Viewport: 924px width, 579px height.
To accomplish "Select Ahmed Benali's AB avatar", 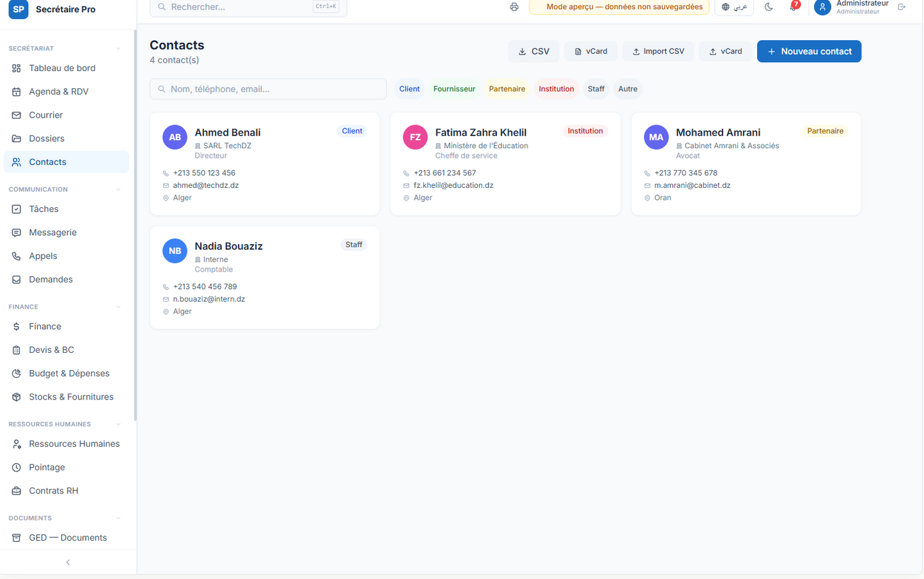I will pyautogui.click(x=175, y=137).
